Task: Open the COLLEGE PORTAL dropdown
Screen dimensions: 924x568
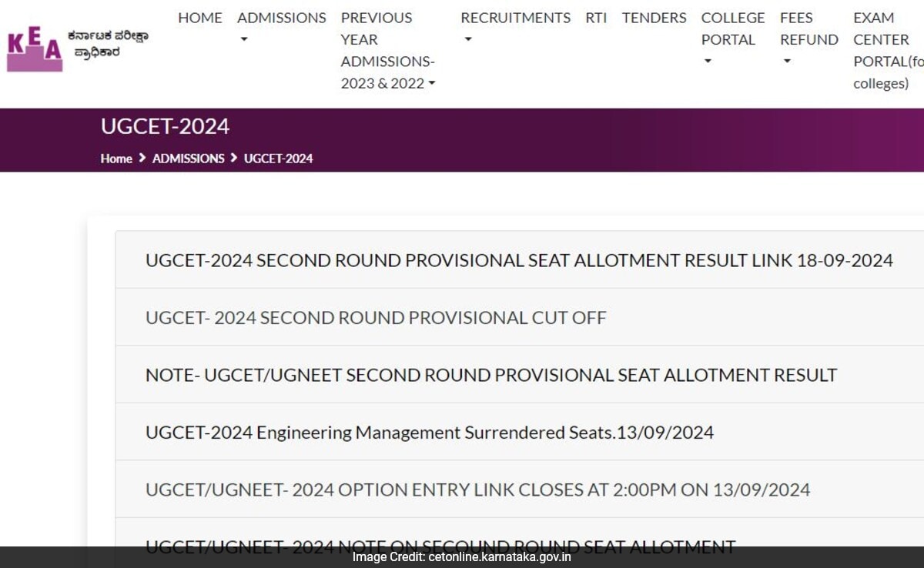Action: (x=707, y=61)
